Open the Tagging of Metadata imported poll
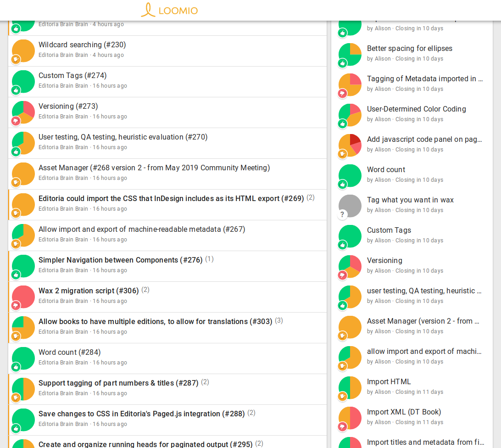This screenshot has width=501, height=448. (425, 78)
